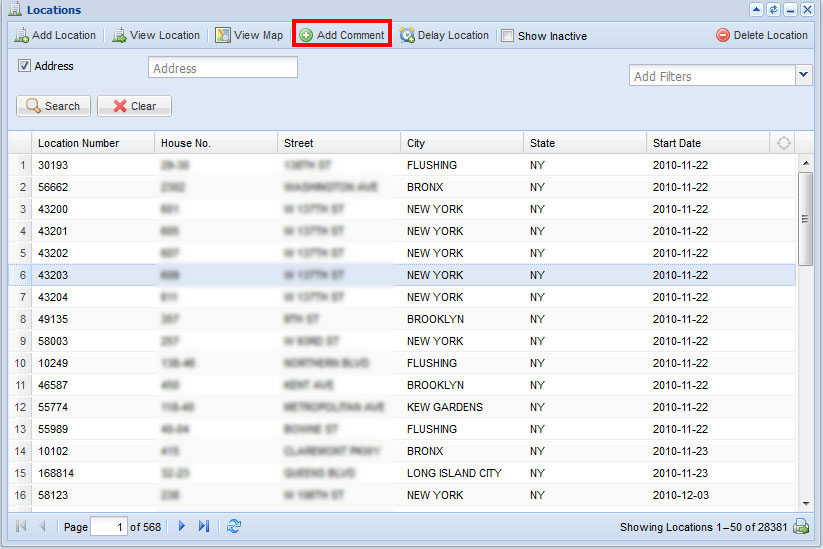Select location number 46587

[53, 385]
